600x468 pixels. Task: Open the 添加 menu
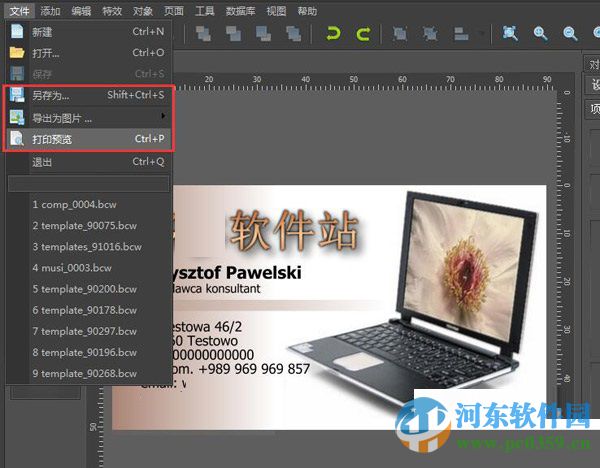pyautogui.click(x=51, y=11)
